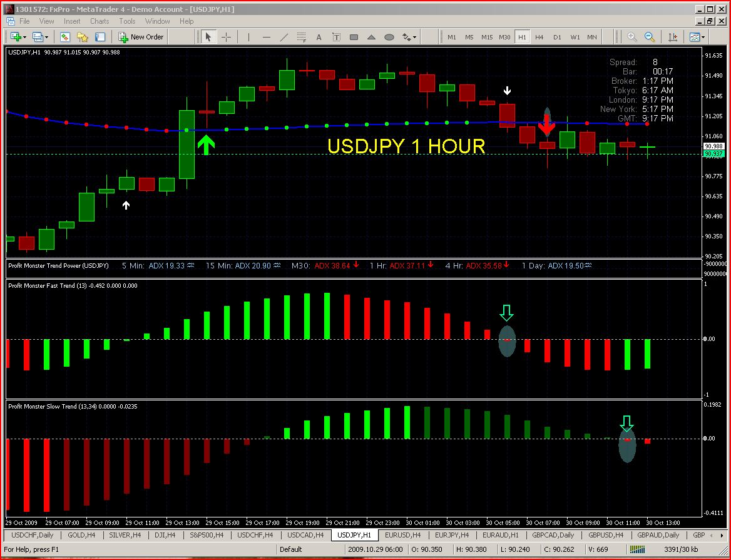Select the Fibonacci retracement tool
This screenshot has width=731, height=560.
pyautogui.click(x=301, y=37)
